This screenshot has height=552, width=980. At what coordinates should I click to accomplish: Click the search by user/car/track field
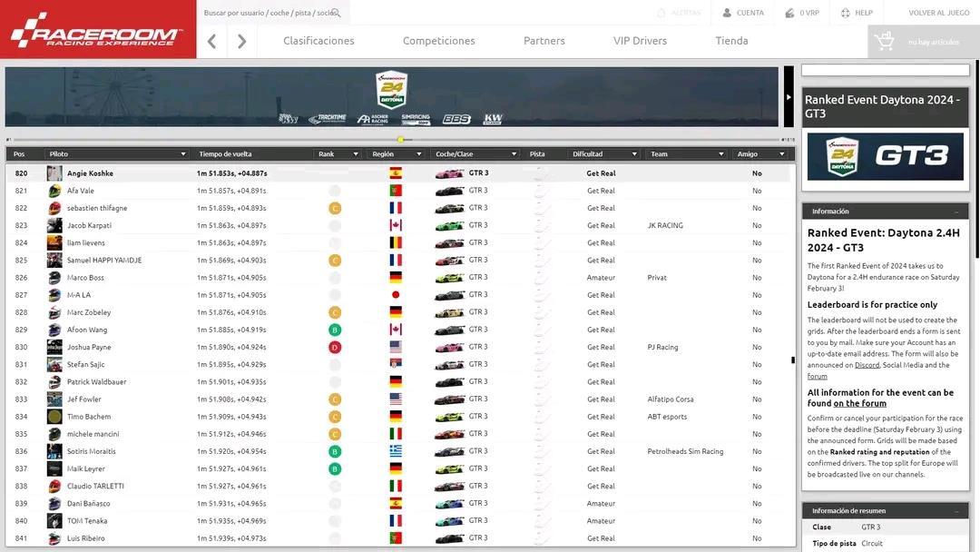pos(268,13)
